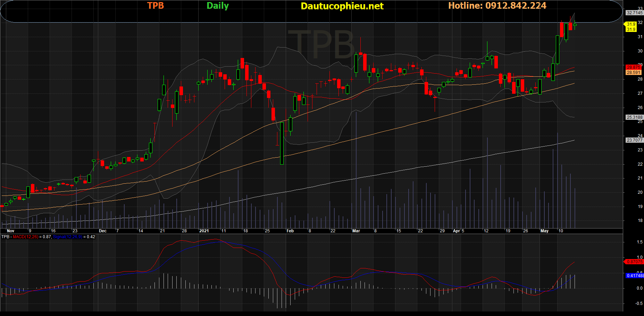Image resolution: width=644 pixels, height=316 pixels.
Task: Click the blue Signal(12,26,9) indicator legend
Action: [x=67, y=237]
